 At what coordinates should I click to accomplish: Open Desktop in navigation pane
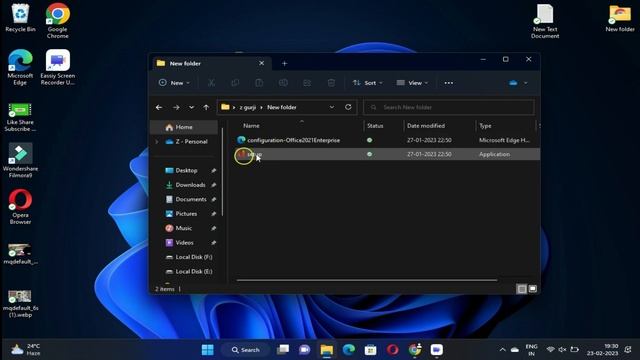(x=186, y=171)
